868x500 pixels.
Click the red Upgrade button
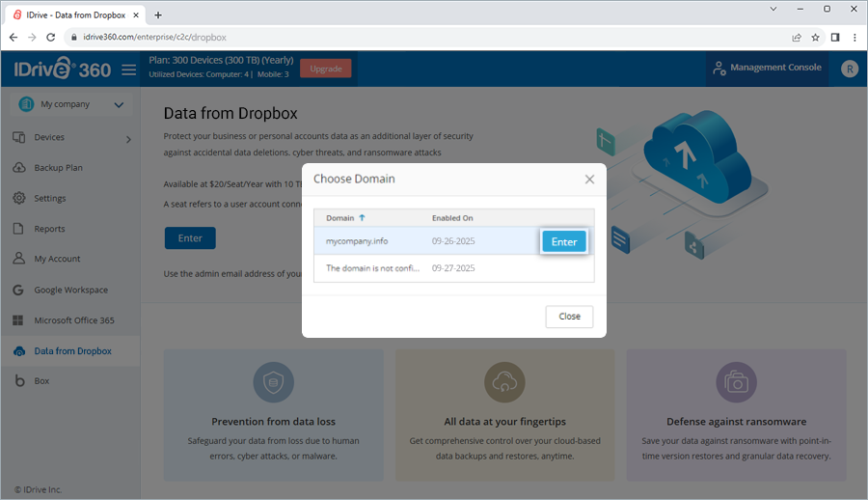click(x=326, y=69)
